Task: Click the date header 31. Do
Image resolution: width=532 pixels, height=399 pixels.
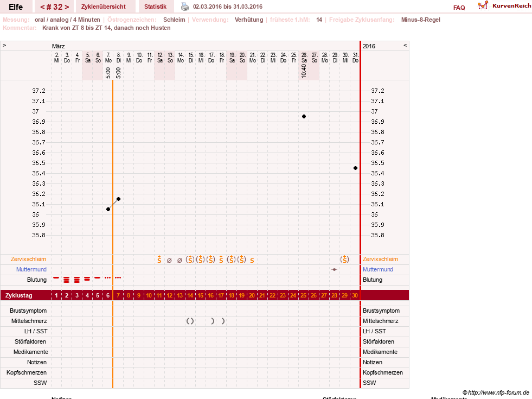Action: pos(356,58)
